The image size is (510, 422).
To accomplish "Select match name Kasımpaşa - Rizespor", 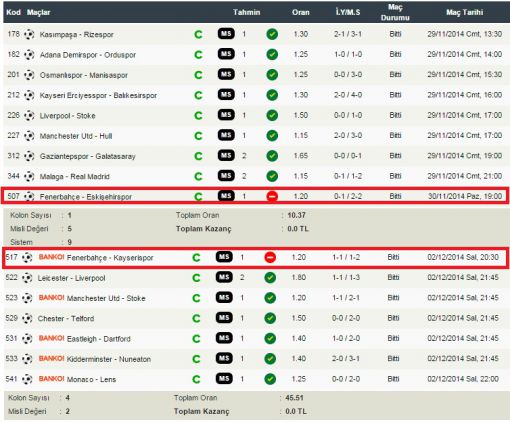I will pos(76,34).
